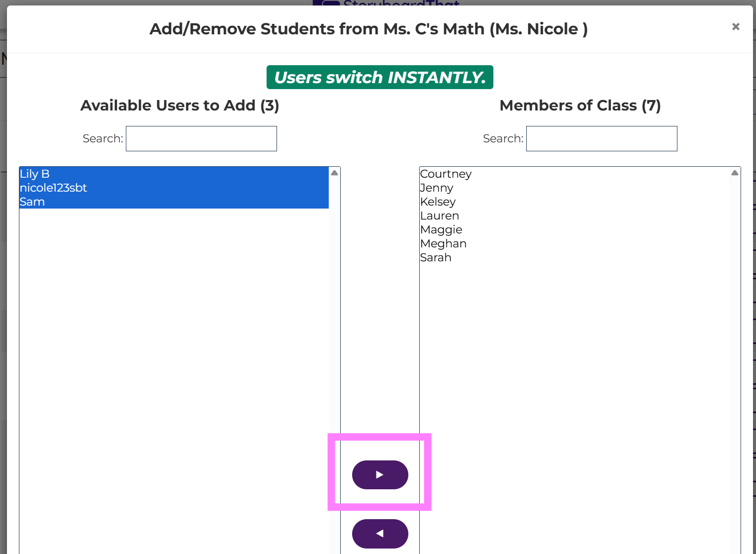Select Maggie in class members list
Screen dimensions: 756x554
tap(441, 229)
